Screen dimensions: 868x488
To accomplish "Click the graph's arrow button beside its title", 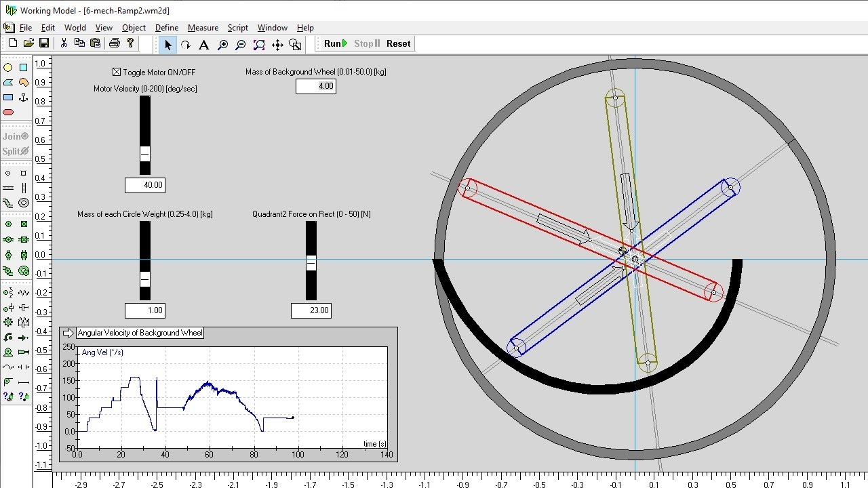I will [x=68, y=333].
